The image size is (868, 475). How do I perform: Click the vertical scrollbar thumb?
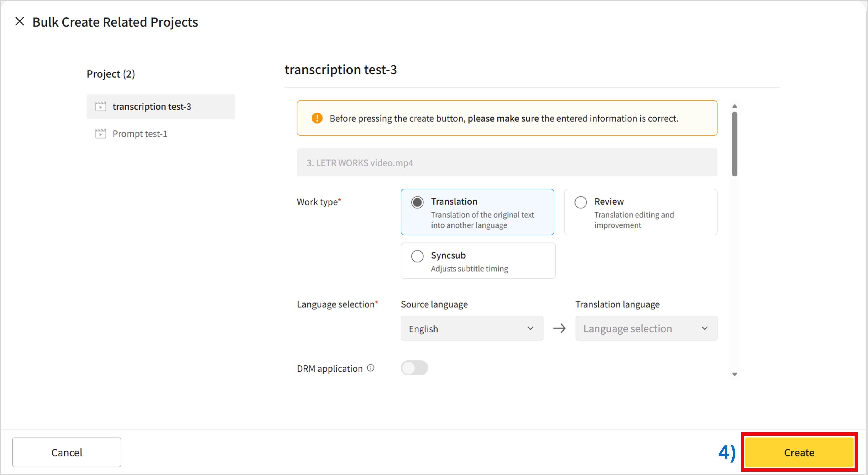point(734,144)
